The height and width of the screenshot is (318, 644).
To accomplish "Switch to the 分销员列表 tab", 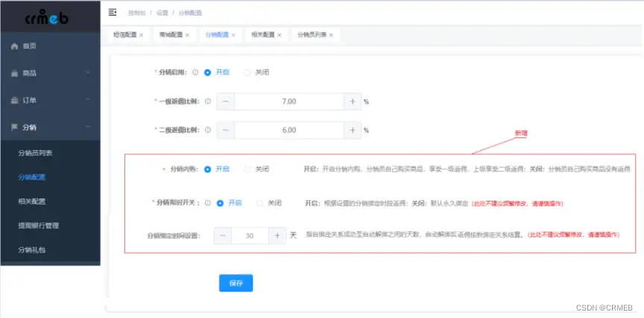I will (312, 35).
